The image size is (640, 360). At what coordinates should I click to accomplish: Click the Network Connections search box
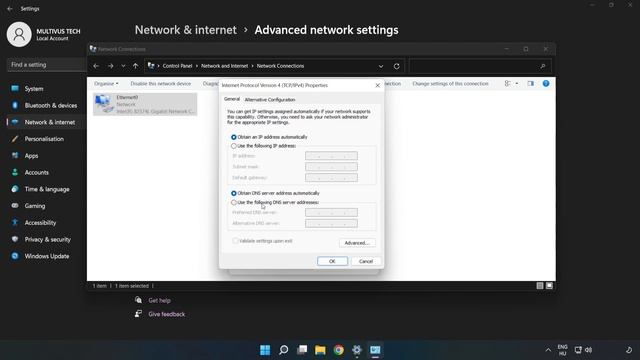[480, 66]
